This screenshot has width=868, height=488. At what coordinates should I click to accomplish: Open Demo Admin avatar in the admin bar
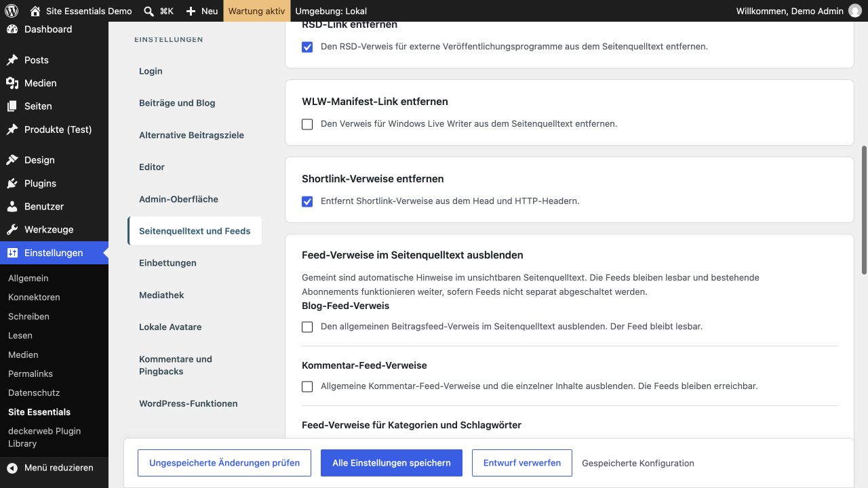pos(855,11)
